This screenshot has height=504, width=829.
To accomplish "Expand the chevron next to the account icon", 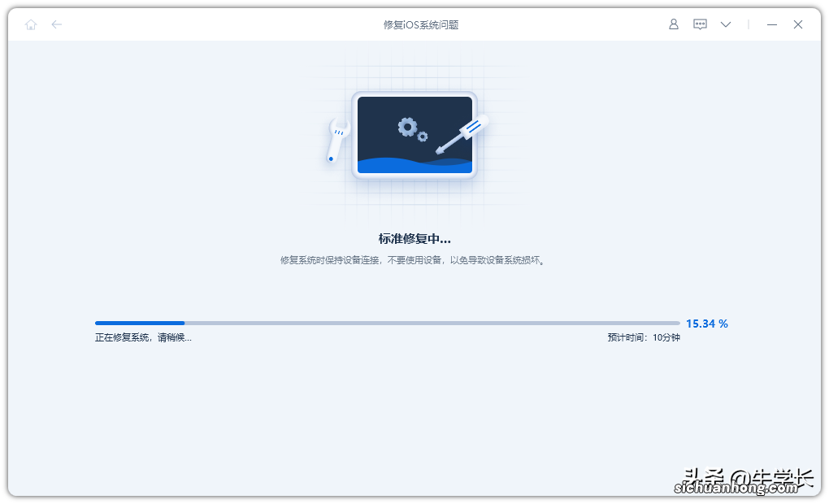I will [x=725, y=24].
